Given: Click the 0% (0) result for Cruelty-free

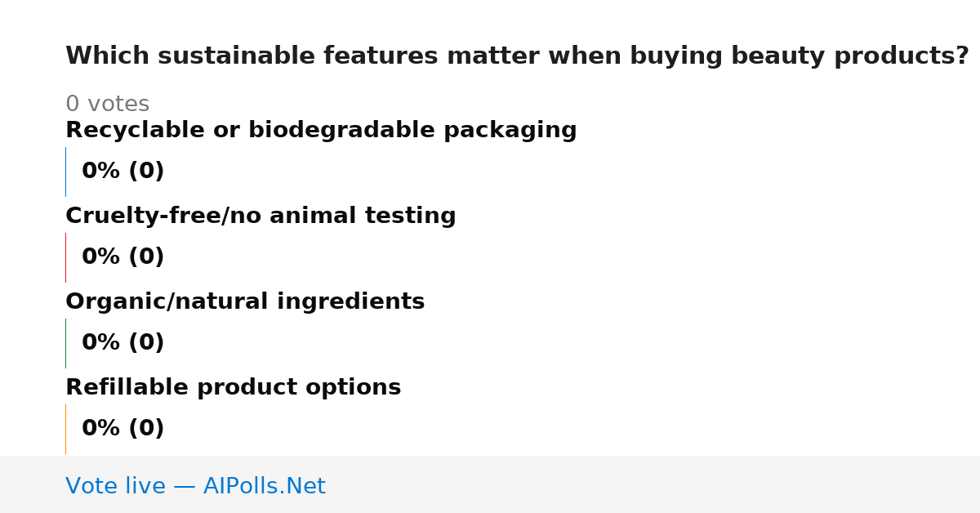Looking at the screenshot, I should tap(122, 257).
